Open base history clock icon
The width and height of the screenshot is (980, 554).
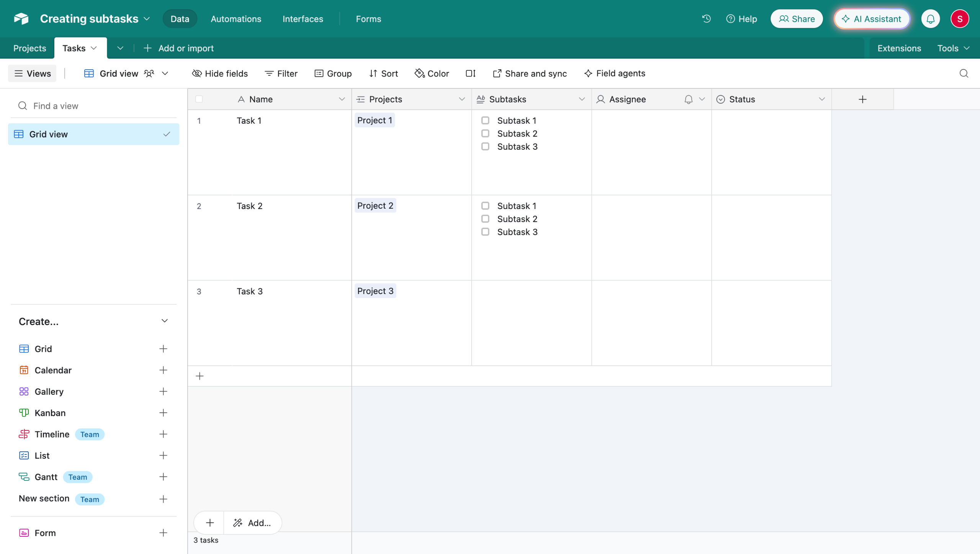706,19
